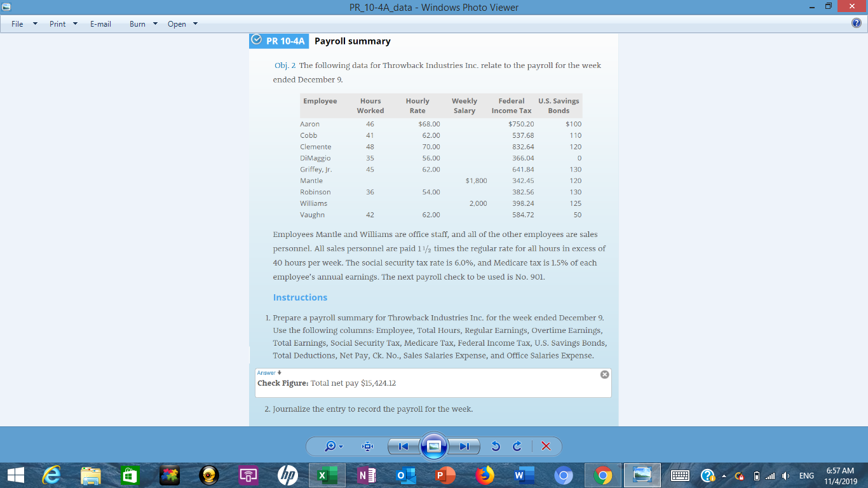
Task: Expand the Open dropdown menu
Action: pos(182,24)
